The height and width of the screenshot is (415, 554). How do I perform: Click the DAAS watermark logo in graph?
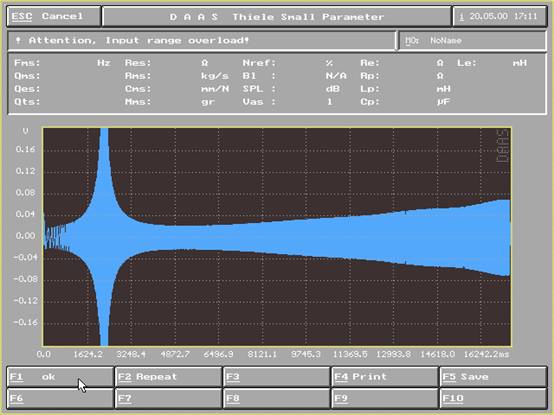click(502, 146)
